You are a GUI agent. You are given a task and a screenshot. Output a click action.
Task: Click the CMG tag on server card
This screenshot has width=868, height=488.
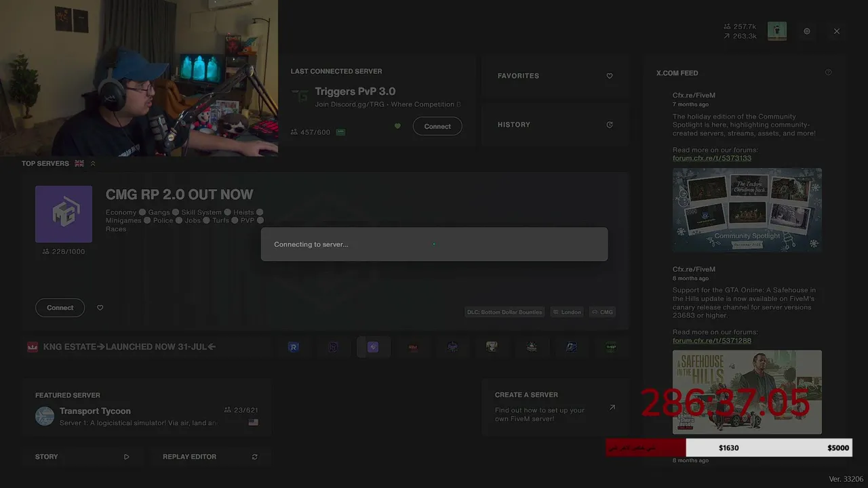[x=602, y=312]
